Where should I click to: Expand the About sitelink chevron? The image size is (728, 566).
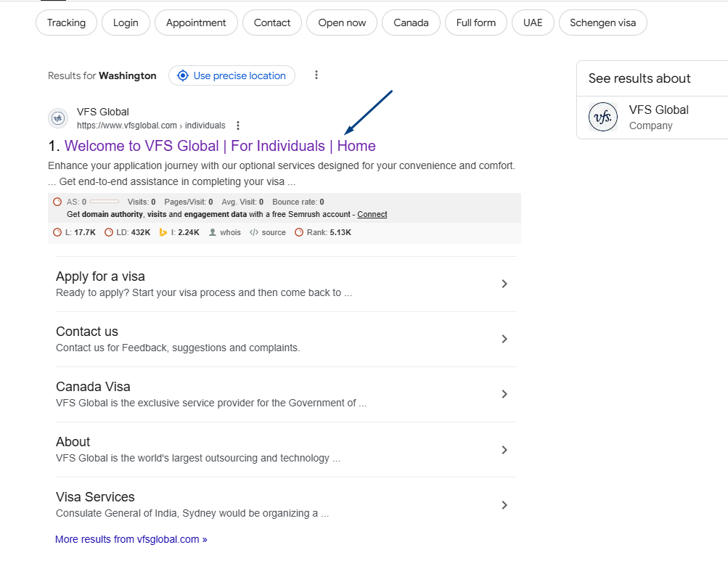[504, 449]
